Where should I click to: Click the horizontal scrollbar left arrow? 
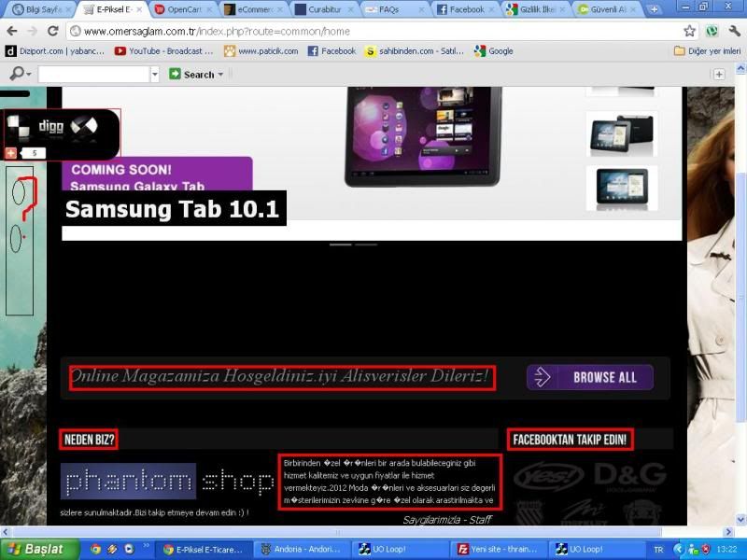click(6, 531)
